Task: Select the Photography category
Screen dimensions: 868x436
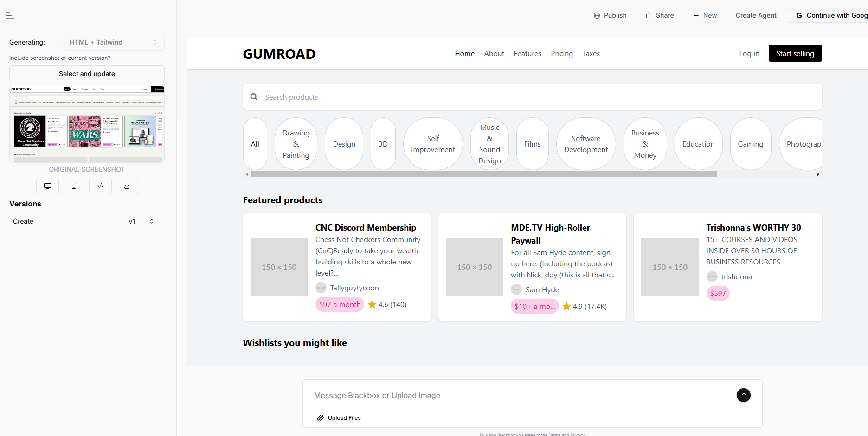Action: (801, 144)
